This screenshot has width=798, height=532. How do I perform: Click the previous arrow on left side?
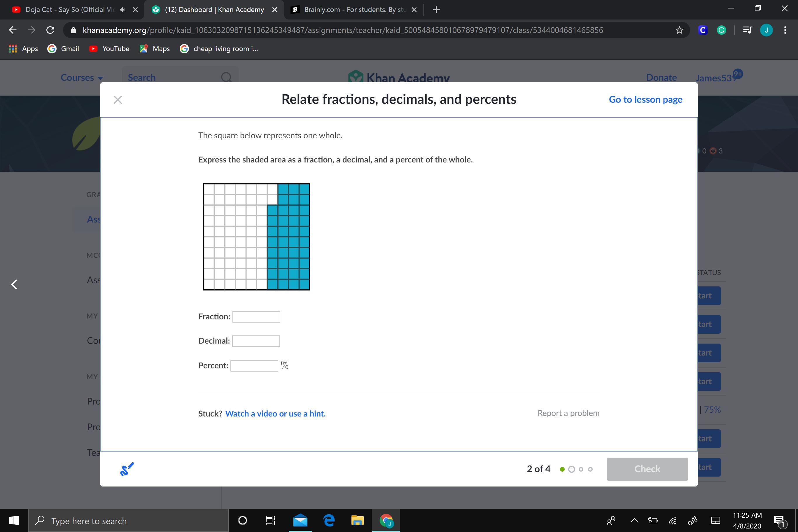click(14, 284)
